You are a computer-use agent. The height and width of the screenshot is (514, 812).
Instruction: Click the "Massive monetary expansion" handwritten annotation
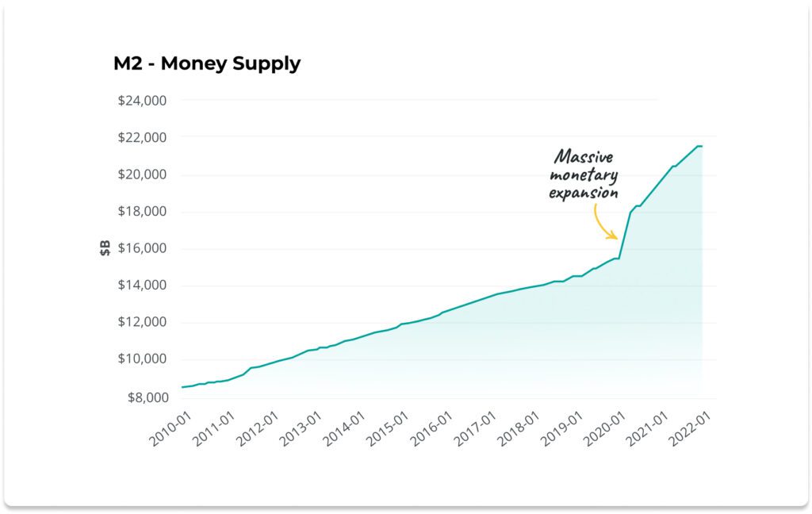point(585,175)
